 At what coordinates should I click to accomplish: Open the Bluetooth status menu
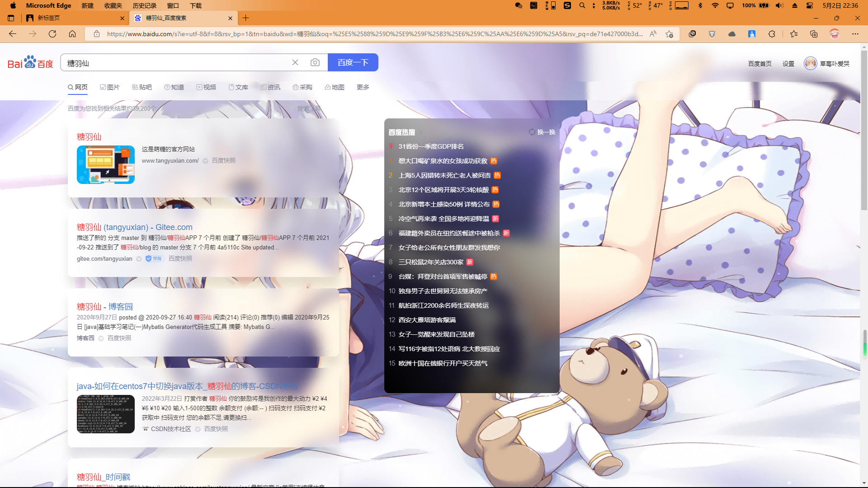pyautogui.click(x=700, y=5)
